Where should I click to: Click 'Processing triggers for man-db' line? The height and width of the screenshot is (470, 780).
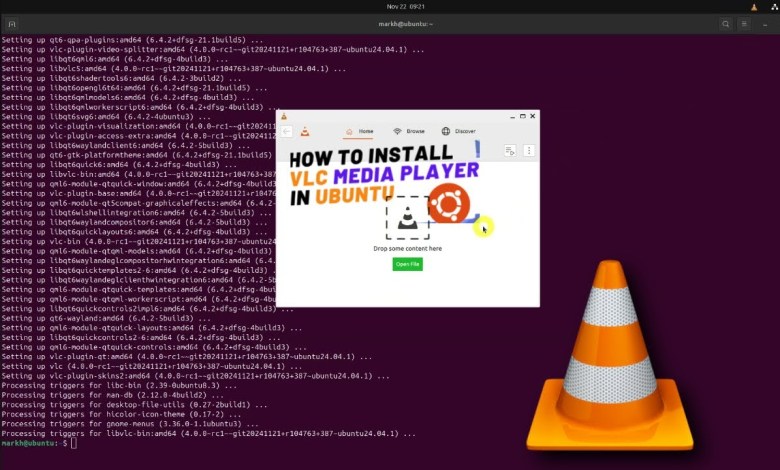click(113, 395)
